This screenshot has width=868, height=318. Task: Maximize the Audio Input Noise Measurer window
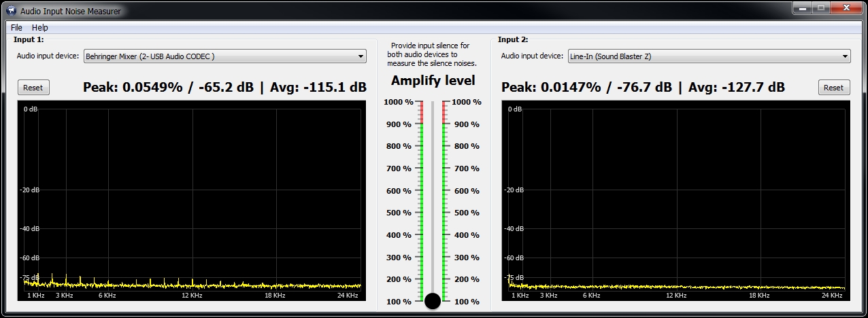[x=821, y=8]
